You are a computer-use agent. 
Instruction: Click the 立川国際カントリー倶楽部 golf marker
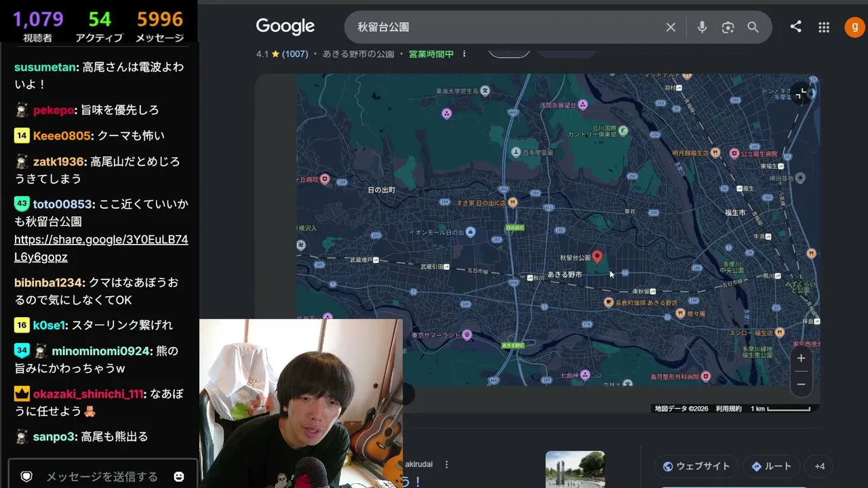click(623, 131)
